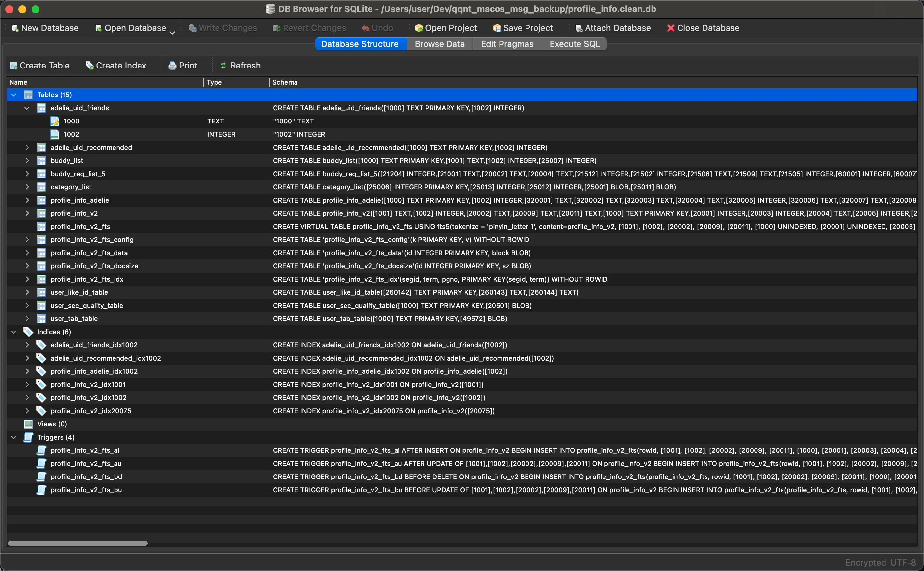
Task: Click the UTF-8 encoding status label
Action: coord(903,563)
